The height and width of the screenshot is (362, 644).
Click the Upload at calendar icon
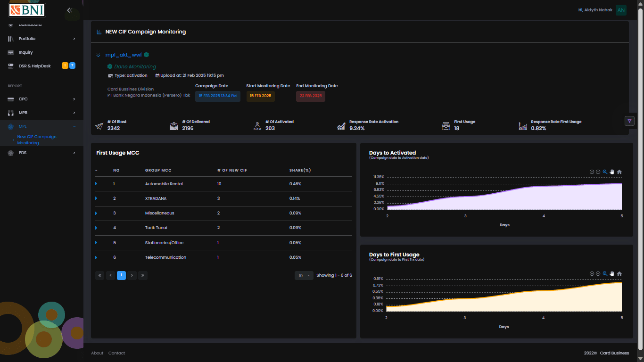(157, 75)
